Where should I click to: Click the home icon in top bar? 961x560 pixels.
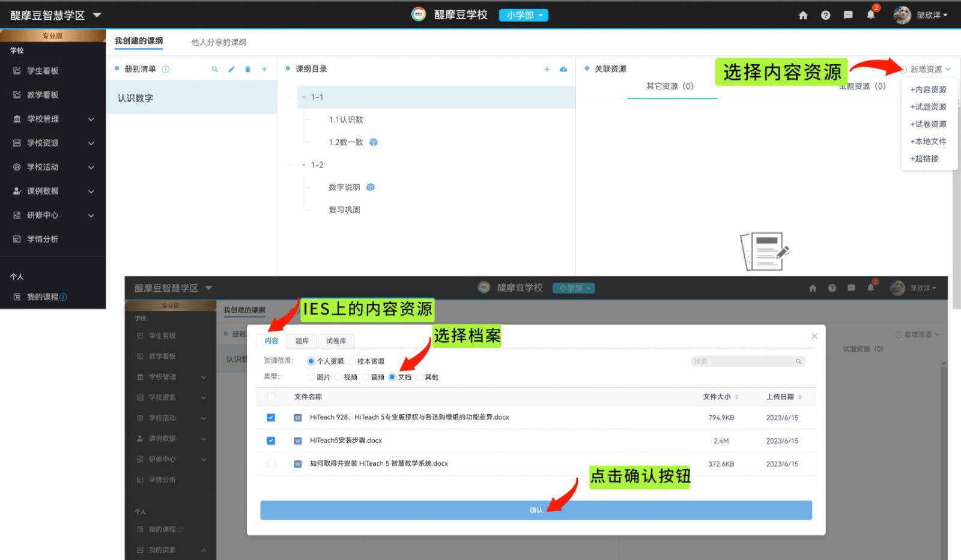[x=803, y=16]
